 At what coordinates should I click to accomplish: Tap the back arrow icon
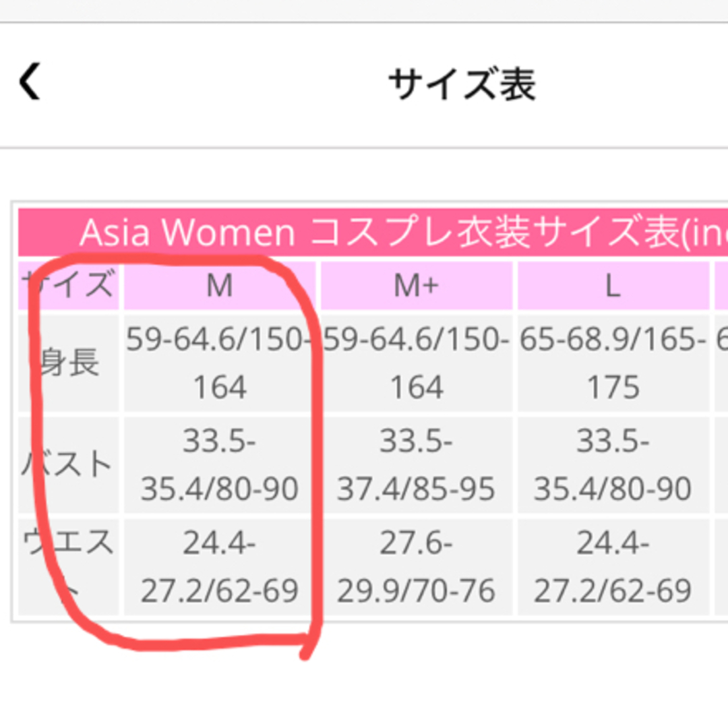pos(30,83)
